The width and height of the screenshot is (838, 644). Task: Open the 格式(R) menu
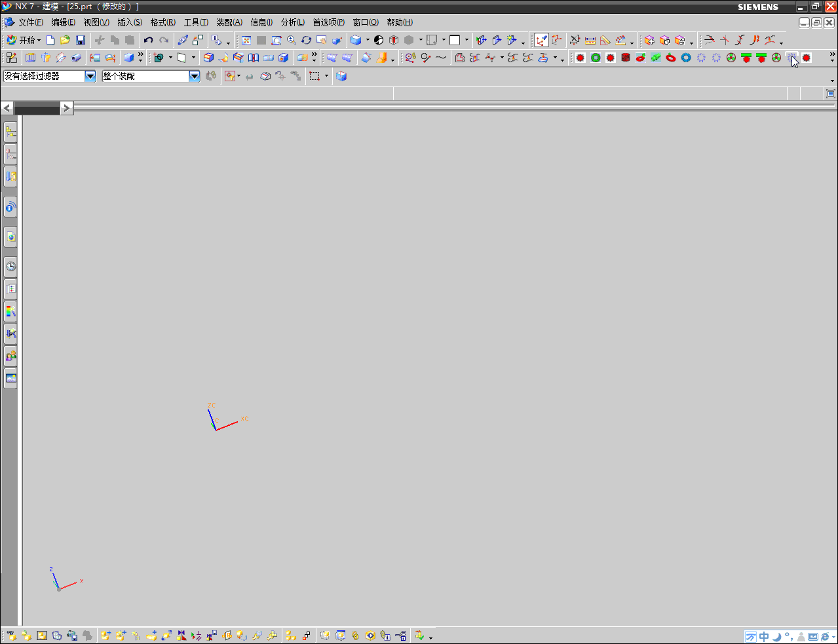click(x=162, y=22)
